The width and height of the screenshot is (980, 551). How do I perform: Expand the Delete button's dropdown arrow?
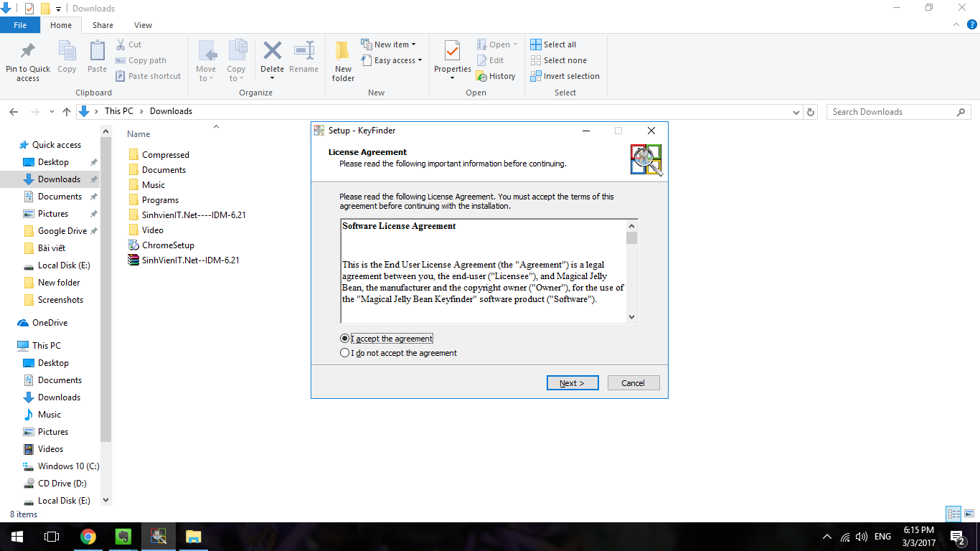[x=273, y=78]
